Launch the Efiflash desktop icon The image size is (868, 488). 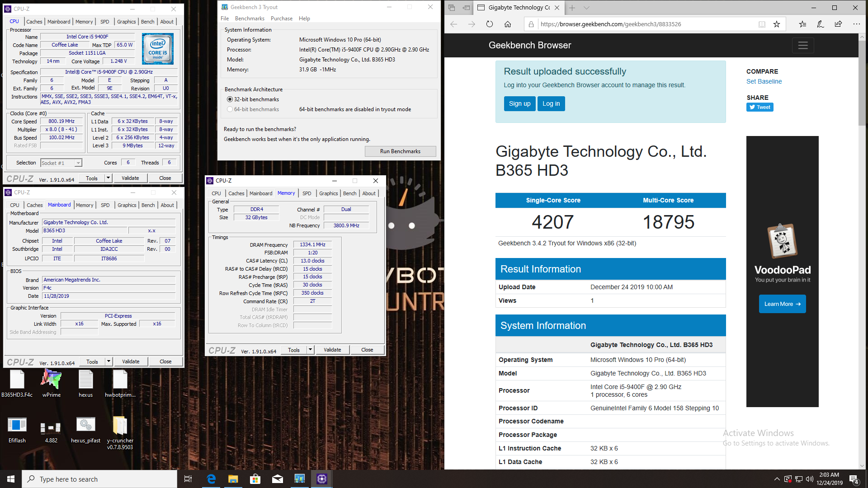click(x=17, y=430)
